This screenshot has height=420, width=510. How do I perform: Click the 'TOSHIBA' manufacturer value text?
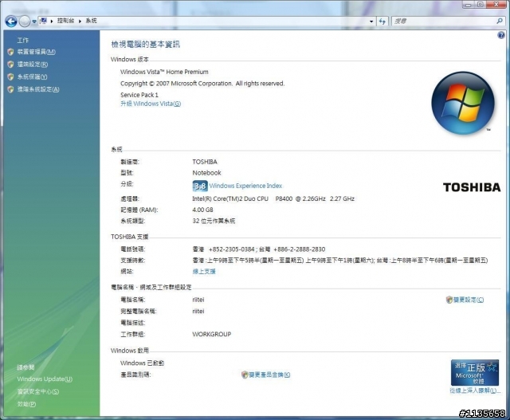(205, 162)
